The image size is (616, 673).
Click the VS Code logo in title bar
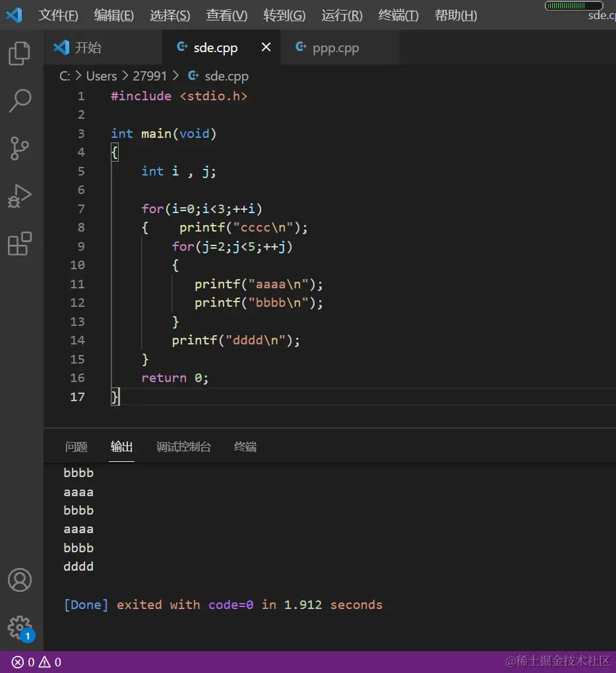(x=14, y=15)
